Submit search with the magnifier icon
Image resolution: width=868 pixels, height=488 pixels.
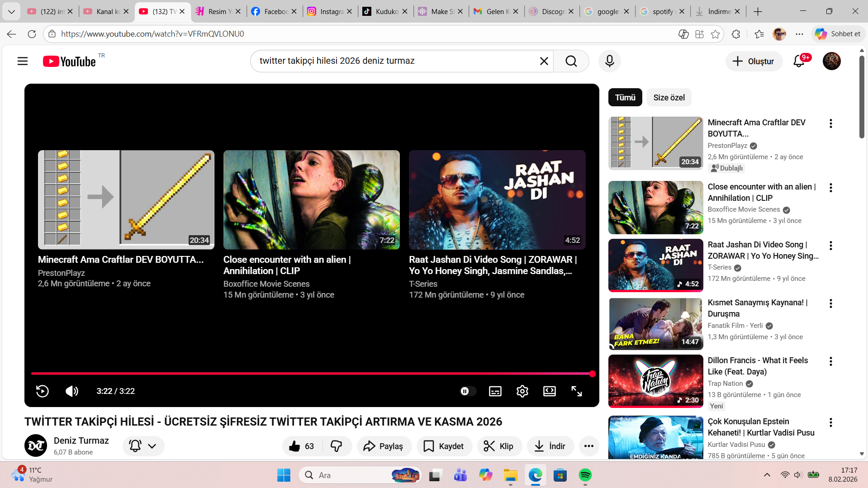[571, 61]
